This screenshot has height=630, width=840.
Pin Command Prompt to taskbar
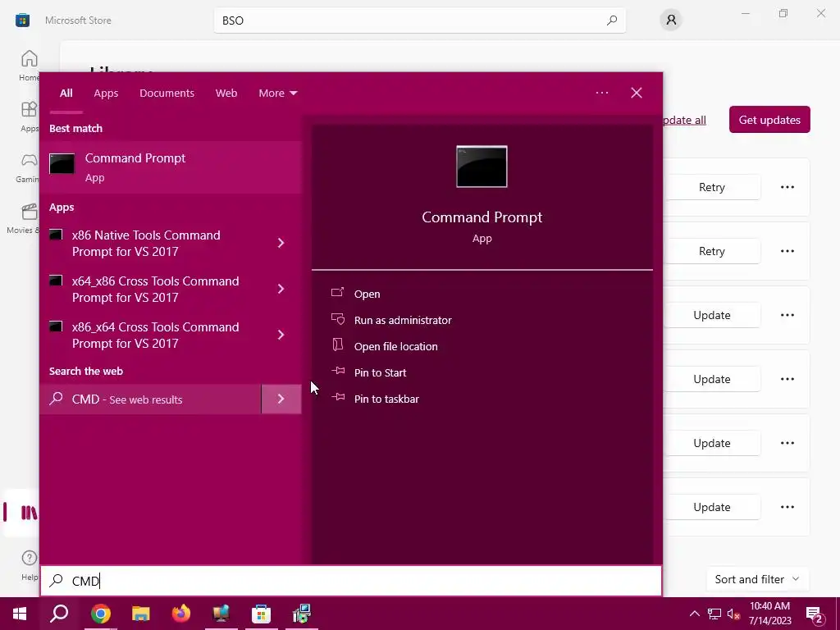(386, 399)
